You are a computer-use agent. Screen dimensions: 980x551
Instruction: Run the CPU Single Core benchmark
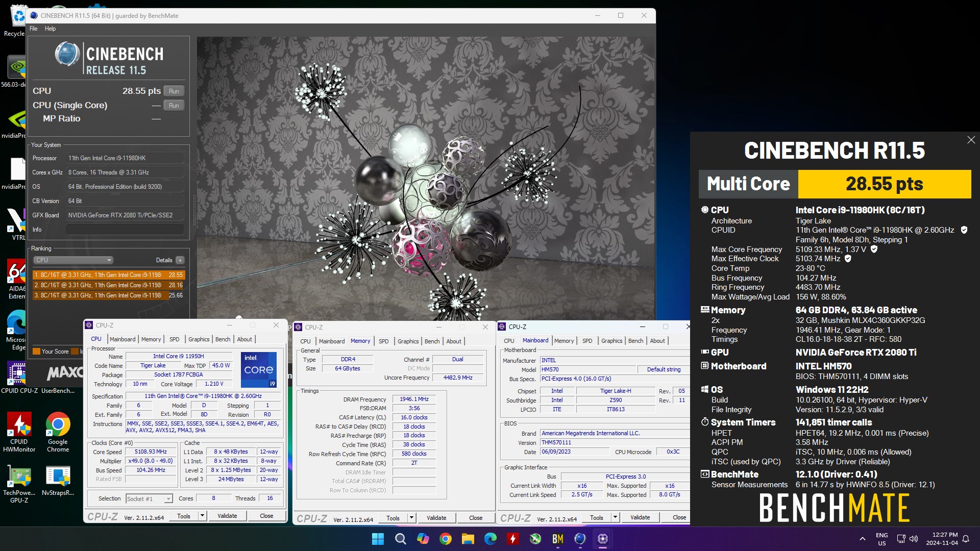(174, 106)
